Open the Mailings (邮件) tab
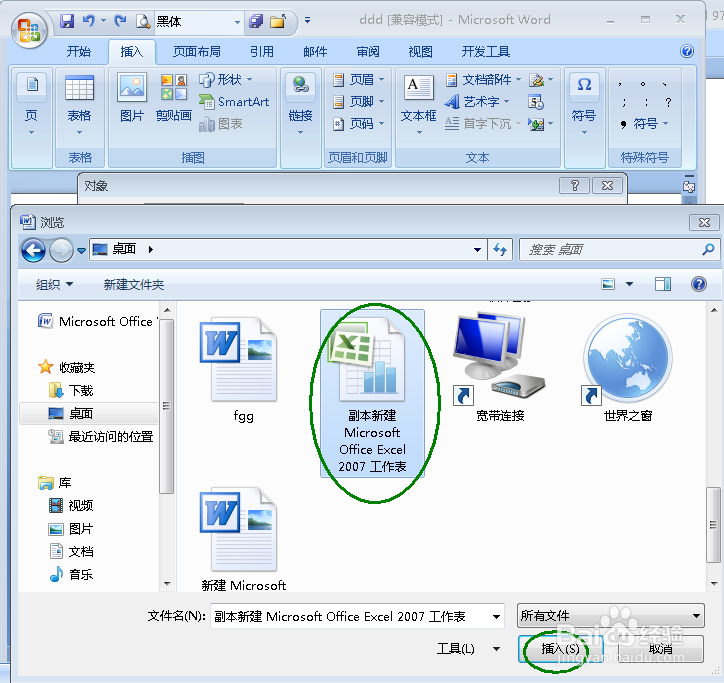Image resolution: width=724 pixels, height=683 pixels. [x=315, y=52]
